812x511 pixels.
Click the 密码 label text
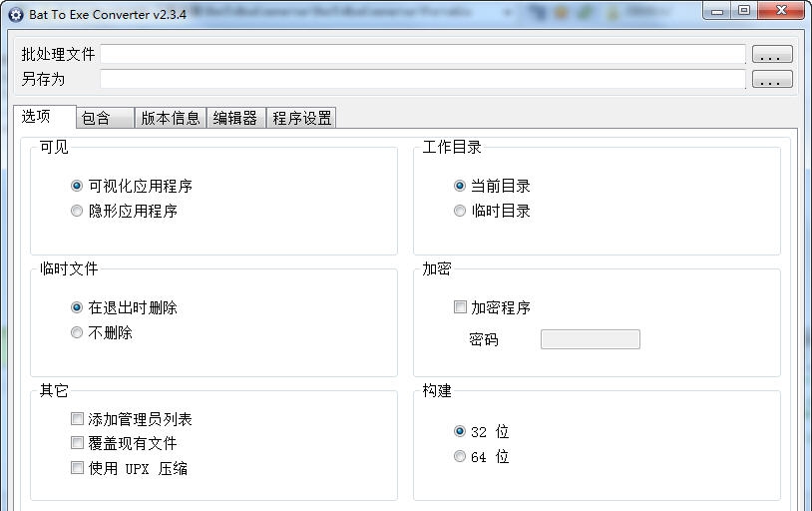(484, 340)
